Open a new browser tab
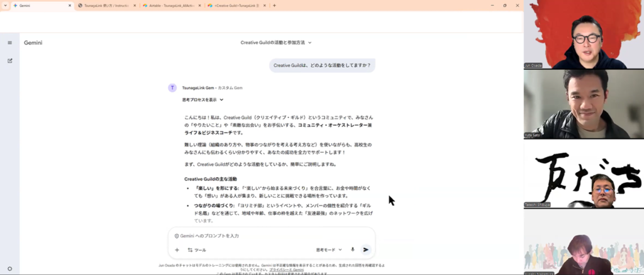 [x=274, y=5]
